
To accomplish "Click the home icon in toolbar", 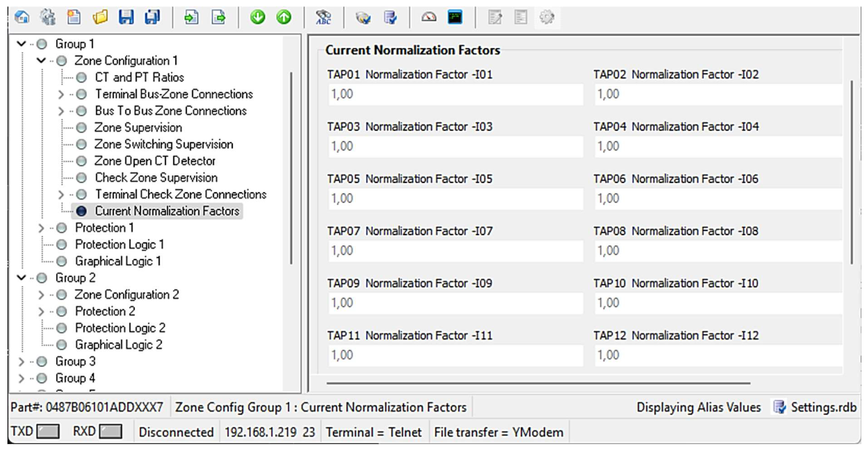I will 22,17.
